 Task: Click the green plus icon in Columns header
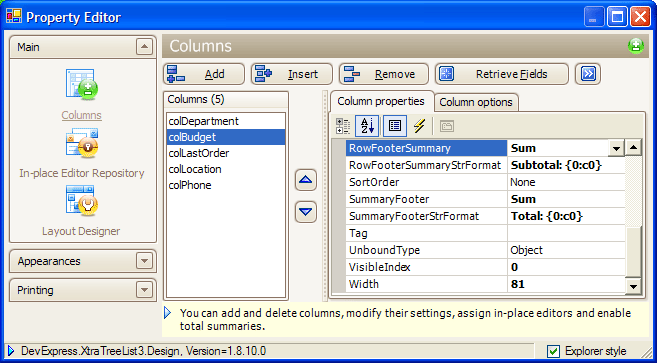click(636, 46)
